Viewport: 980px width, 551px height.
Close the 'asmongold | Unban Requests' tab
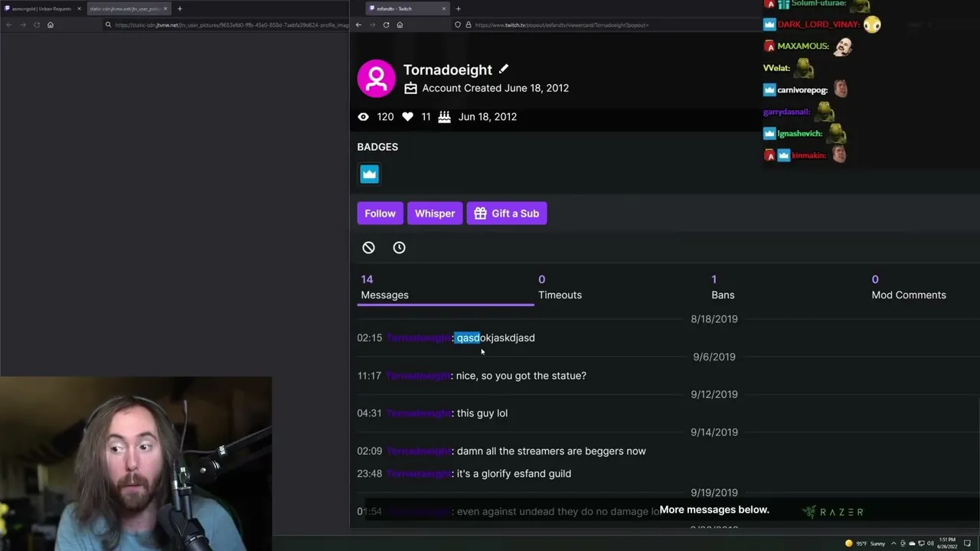[x=79, y=8]
